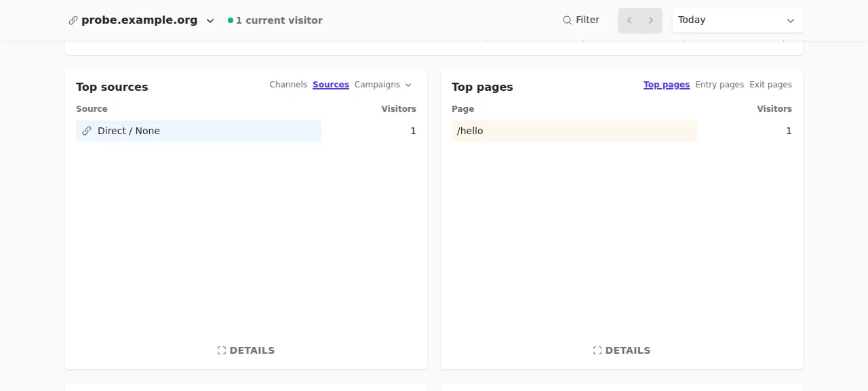Open the 1 current visitor realtime view
Image resolution: width=868 pixels, height=391 pixels.
[275, 20]
